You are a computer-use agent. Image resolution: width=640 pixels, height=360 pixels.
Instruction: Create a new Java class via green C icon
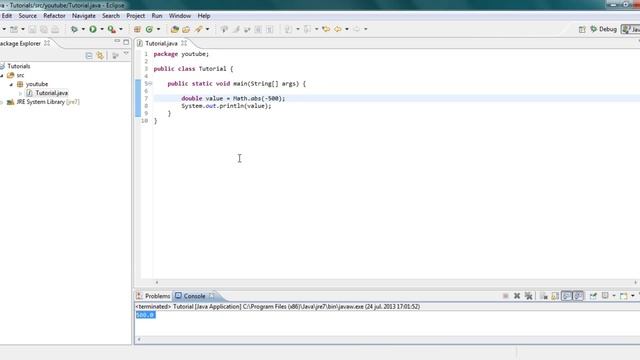click(x=149, y=29)
